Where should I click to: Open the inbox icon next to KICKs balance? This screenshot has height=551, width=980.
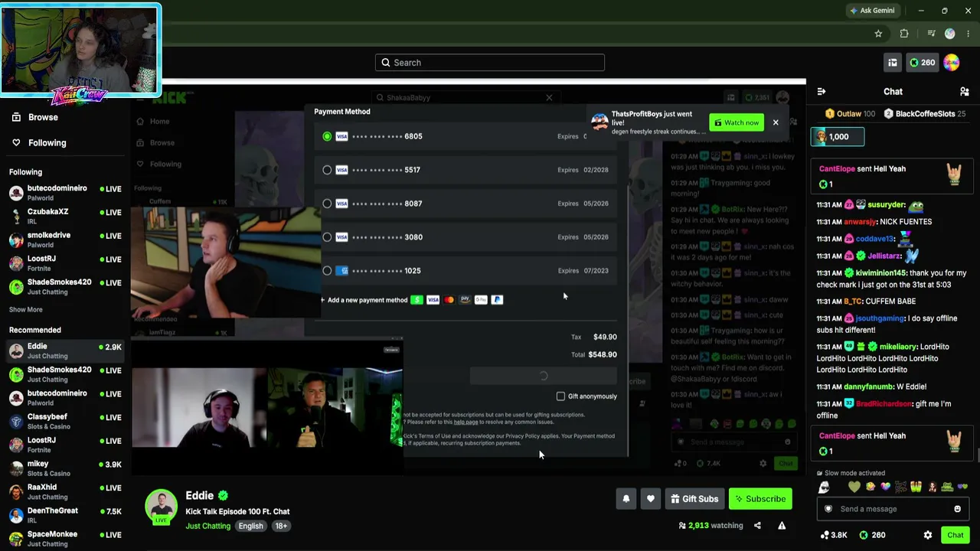[x=893, y=63]
